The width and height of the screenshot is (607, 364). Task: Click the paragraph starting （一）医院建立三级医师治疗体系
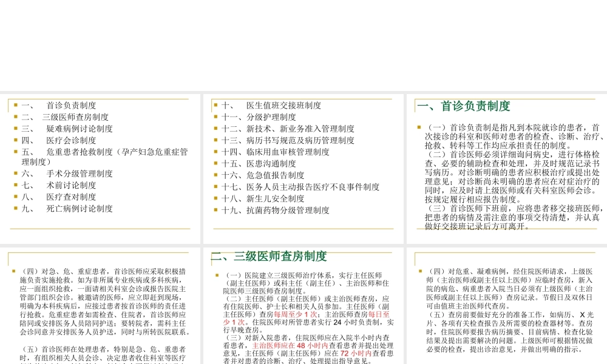click(x=306, y=283)
